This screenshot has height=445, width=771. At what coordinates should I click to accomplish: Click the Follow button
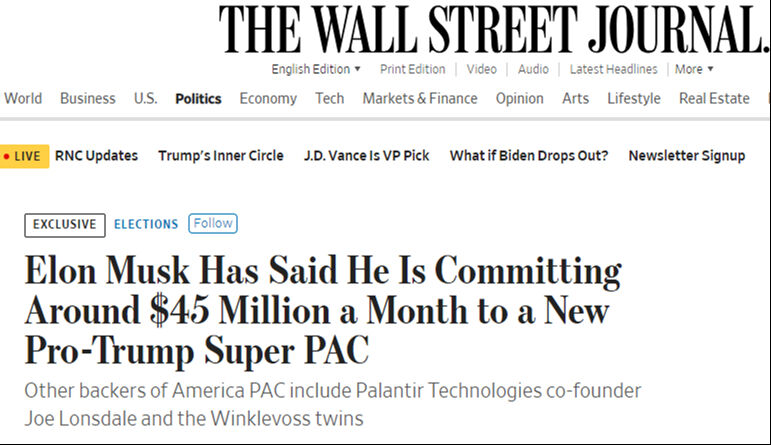213,224
